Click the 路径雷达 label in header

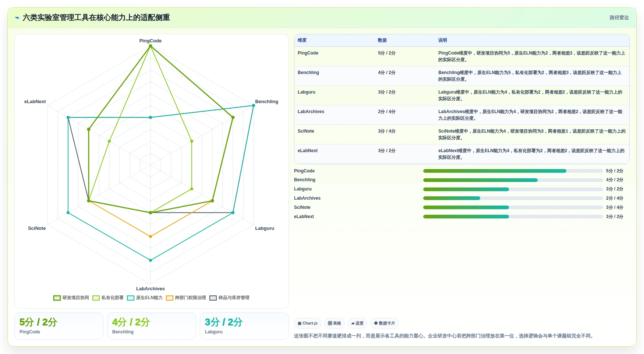(x=619, y=18)
